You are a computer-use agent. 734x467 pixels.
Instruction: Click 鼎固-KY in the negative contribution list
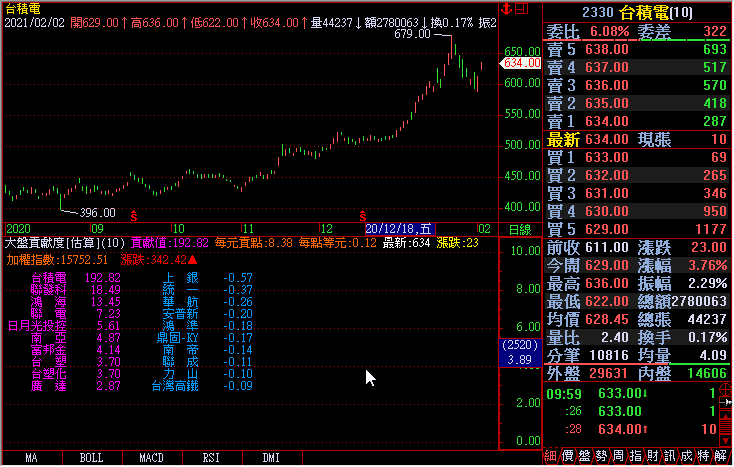[x=178, y=338]
